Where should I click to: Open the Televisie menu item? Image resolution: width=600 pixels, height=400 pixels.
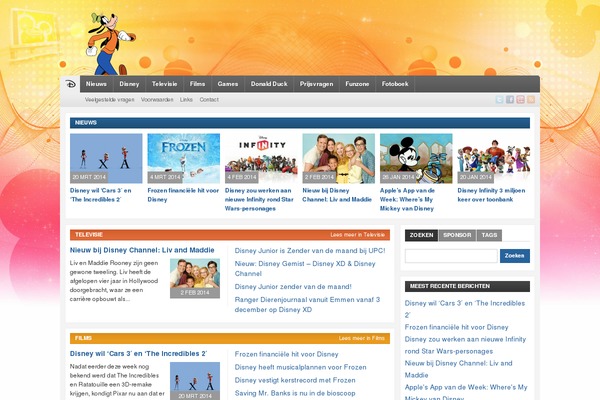[x=164, y=84]
